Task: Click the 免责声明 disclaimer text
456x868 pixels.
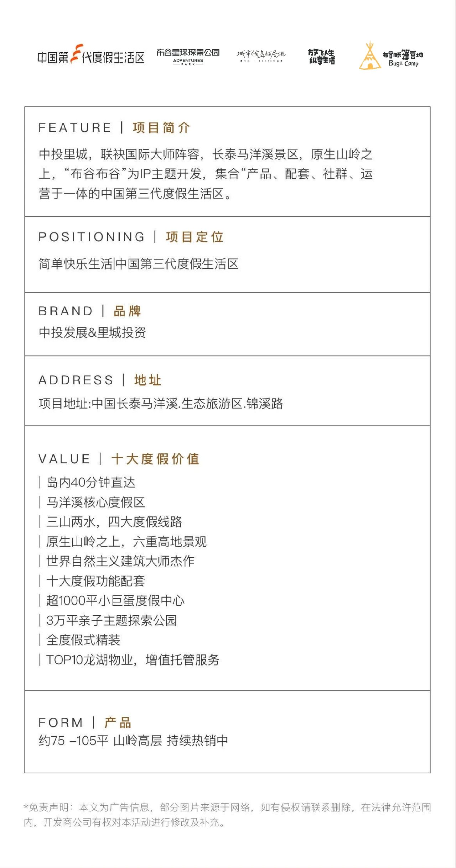Action: 227,815
